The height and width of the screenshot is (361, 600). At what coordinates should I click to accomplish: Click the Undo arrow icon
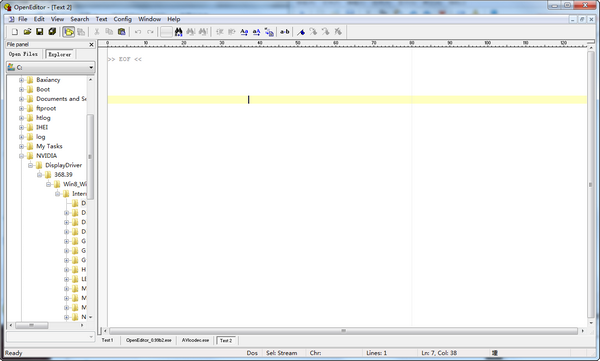pos(138,32)
